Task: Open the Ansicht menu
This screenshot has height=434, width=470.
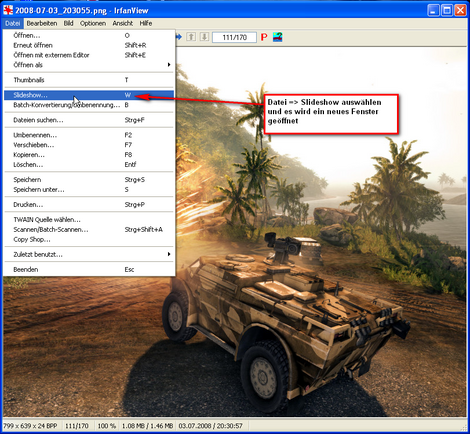Action: coord(122,23)
